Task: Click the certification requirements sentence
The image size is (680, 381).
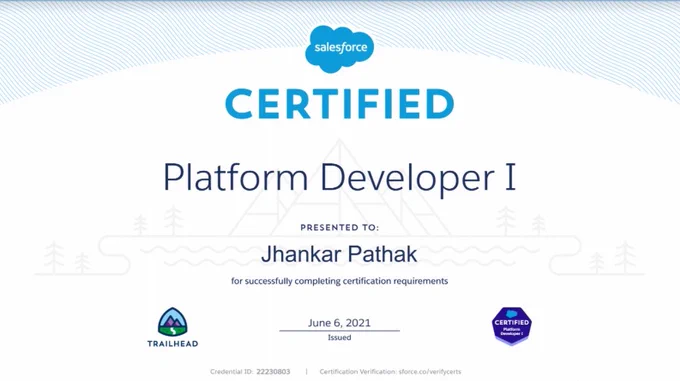Action: (x=340, y=281)
